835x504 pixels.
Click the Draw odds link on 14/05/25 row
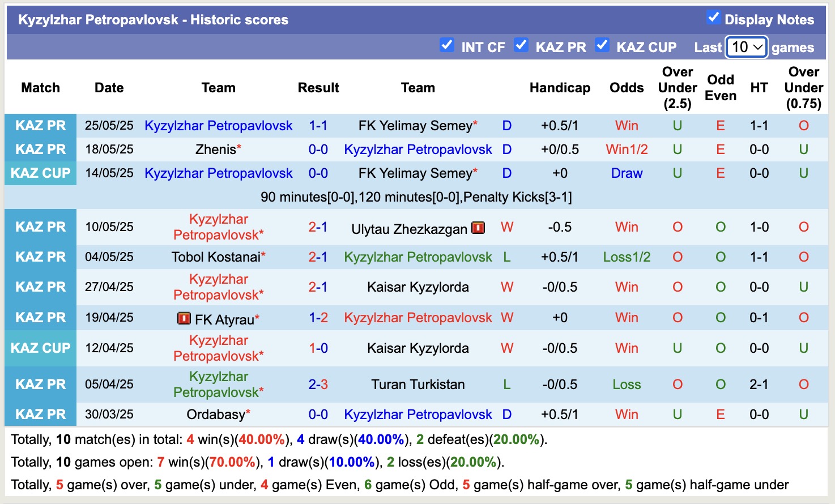(x=627, y=173)
